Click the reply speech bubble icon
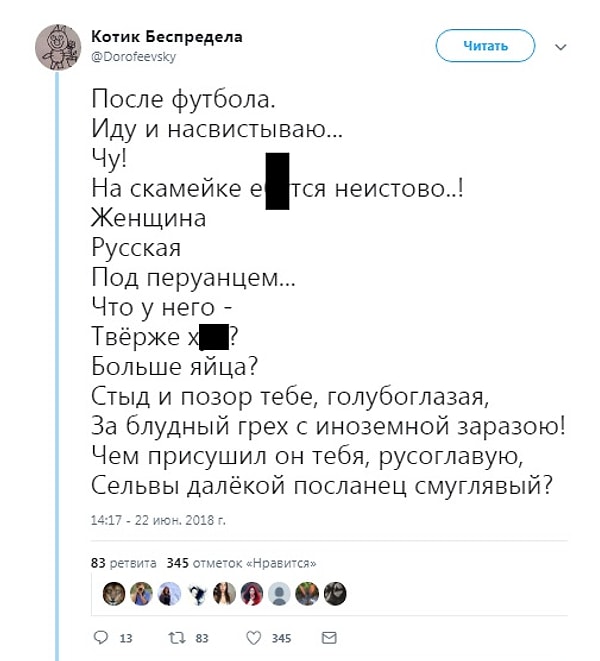 [x=99, y=637]
